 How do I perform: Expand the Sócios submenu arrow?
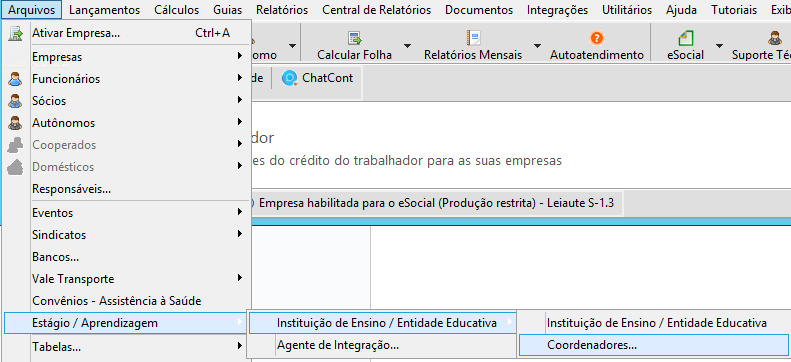[x=241, y=100]
